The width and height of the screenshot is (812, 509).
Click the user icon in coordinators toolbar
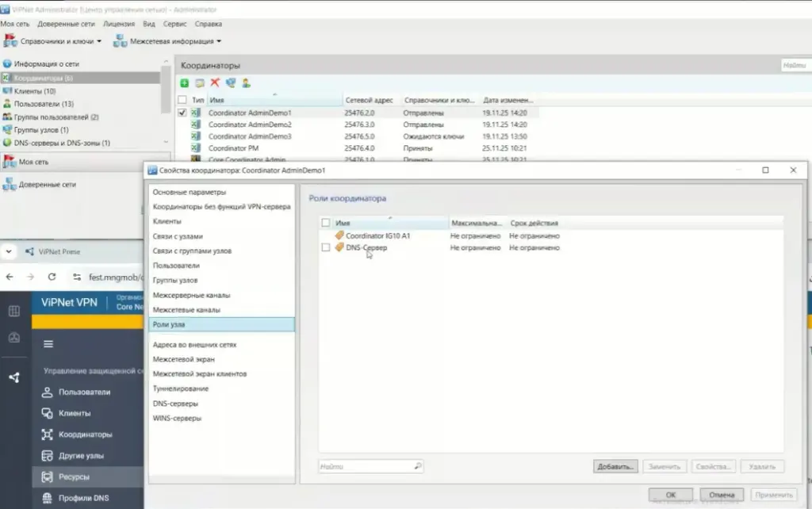click(246, 82)
